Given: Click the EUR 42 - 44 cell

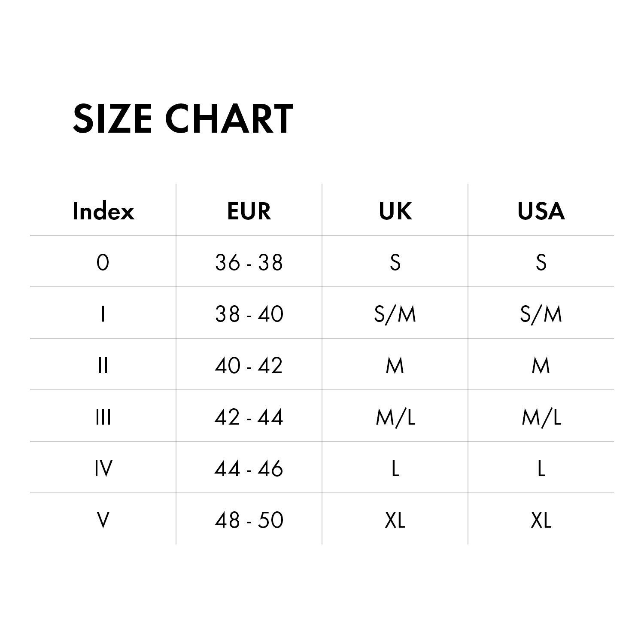Looking at the screenshot, I should point(249,417).
